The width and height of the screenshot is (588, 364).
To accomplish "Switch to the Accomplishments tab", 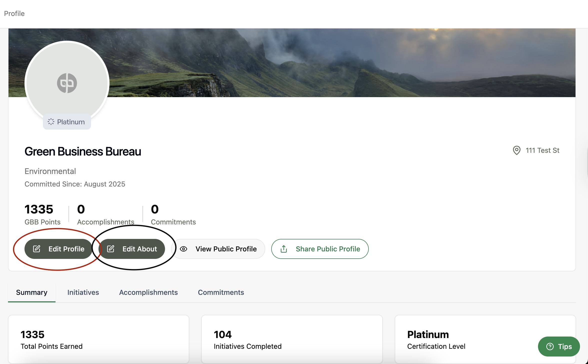I will [x=148, y=292].
